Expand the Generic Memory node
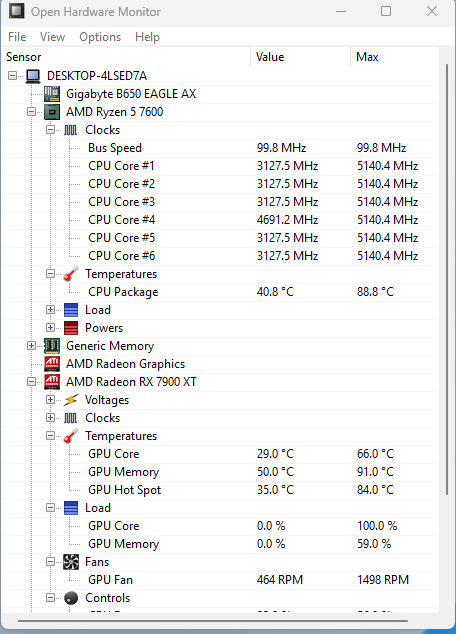The height and width of the screenshot is (634, 456). click(x=32, y=346)
